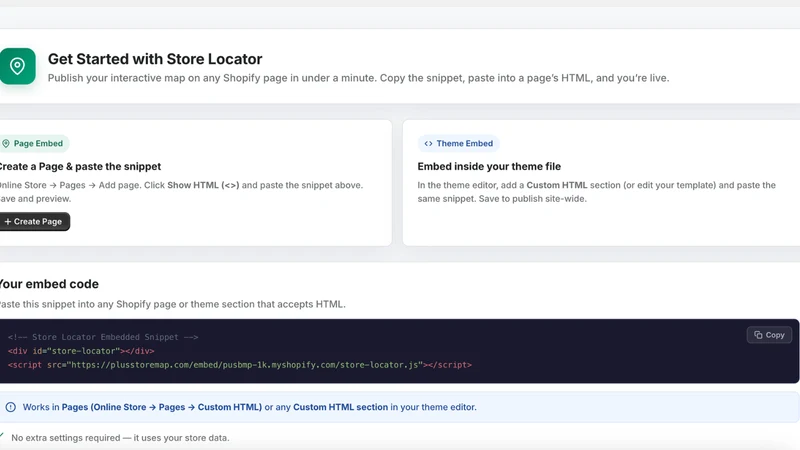
Task: Click the 'Paste this snippet into any Shopify page' line
Action: tap(172, 304)
